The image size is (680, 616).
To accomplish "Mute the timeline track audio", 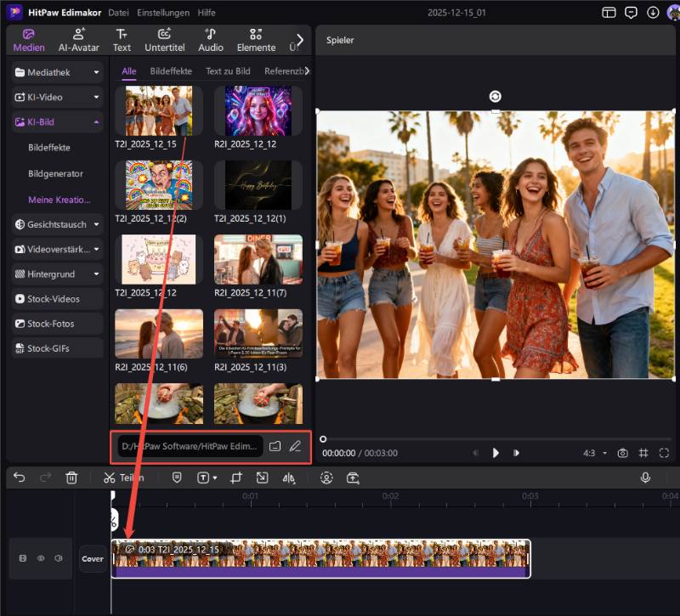I will 58,558.
